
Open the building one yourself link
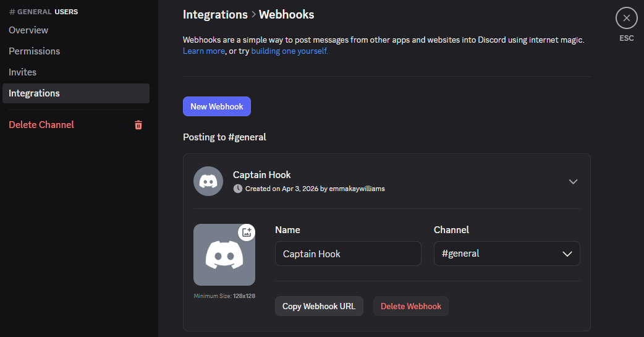289,51
